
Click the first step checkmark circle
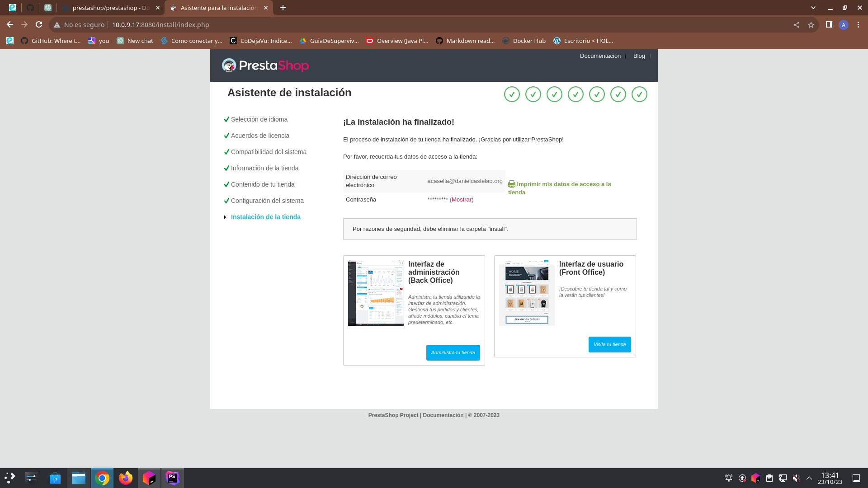click(512, 94)
